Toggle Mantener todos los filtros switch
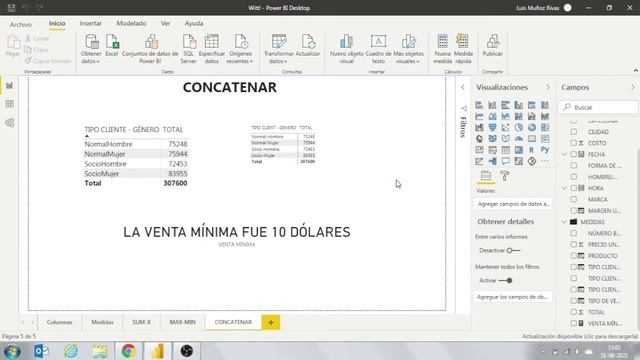Screen dimensions: 640x360 pos(506,280)
